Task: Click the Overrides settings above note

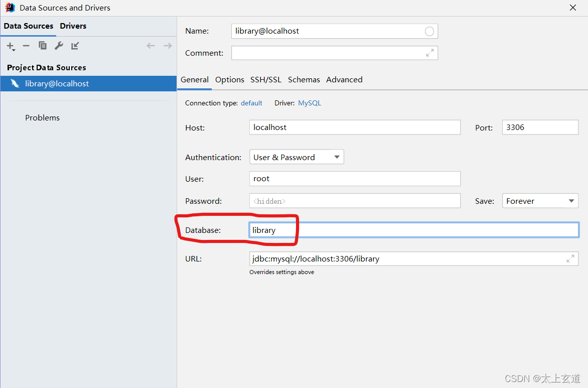Action: pyautogui.click(x=281, y=272)
